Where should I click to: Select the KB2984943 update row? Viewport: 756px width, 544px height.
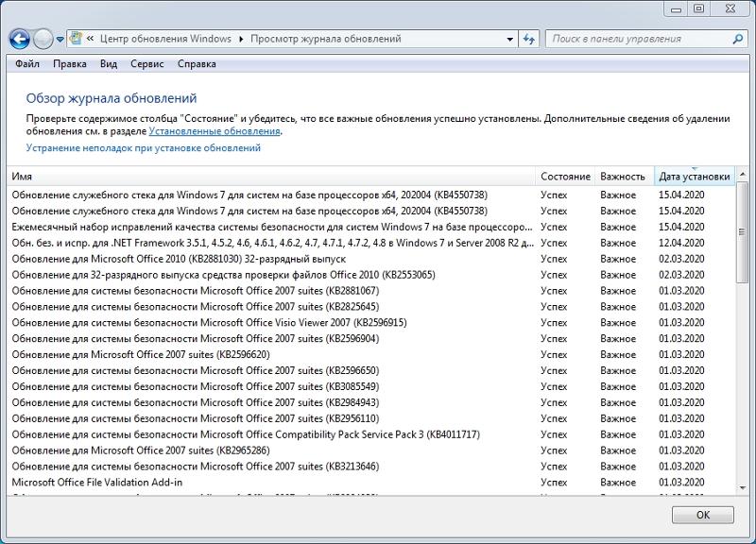click(x=370, y=402)
